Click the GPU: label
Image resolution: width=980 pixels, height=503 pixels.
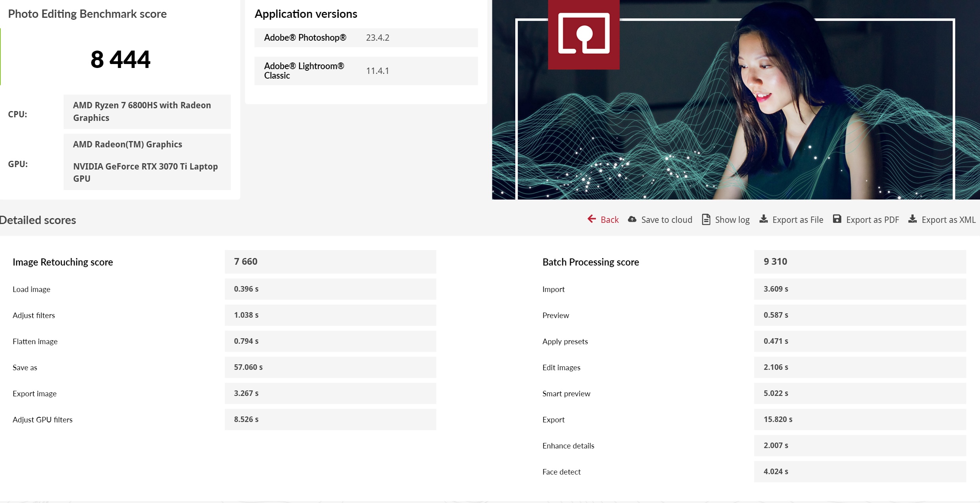click(18, 164)
